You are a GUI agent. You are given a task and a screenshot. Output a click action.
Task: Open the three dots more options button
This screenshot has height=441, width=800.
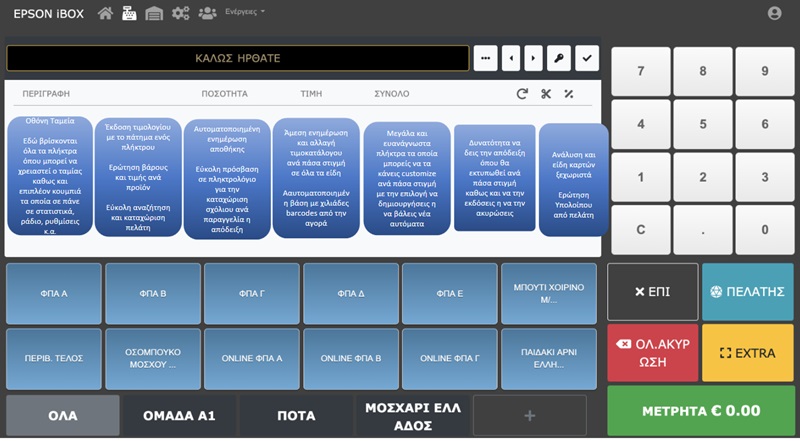click(x=485, y=58)
